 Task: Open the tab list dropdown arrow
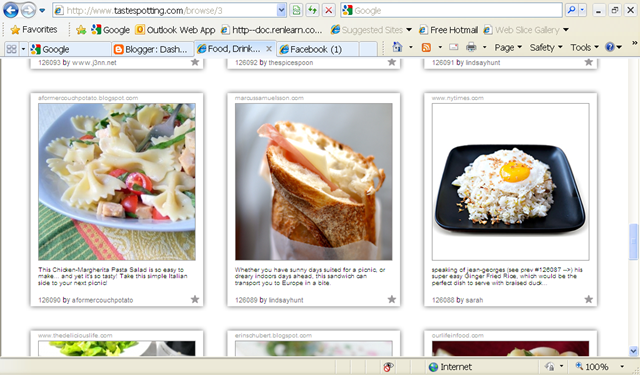23,49
